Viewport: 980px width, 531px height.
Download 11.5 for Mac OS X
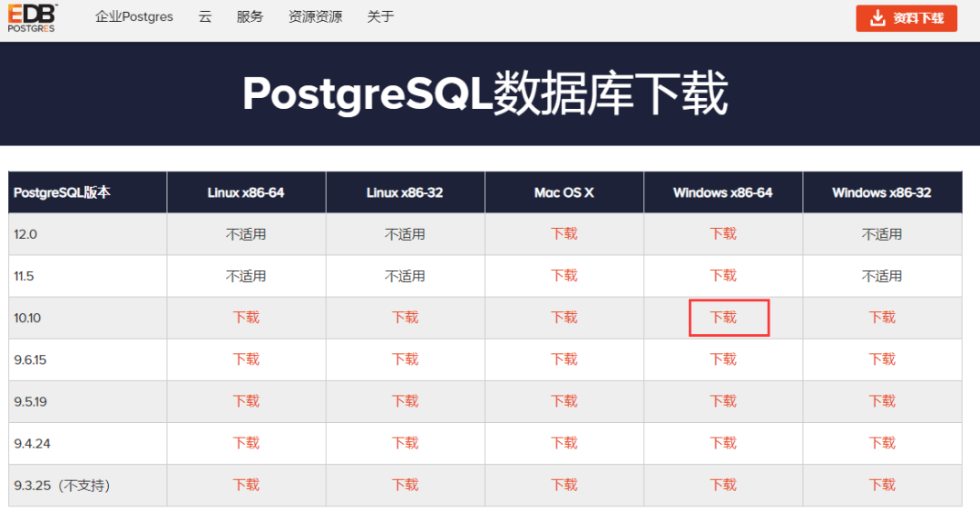563,276
